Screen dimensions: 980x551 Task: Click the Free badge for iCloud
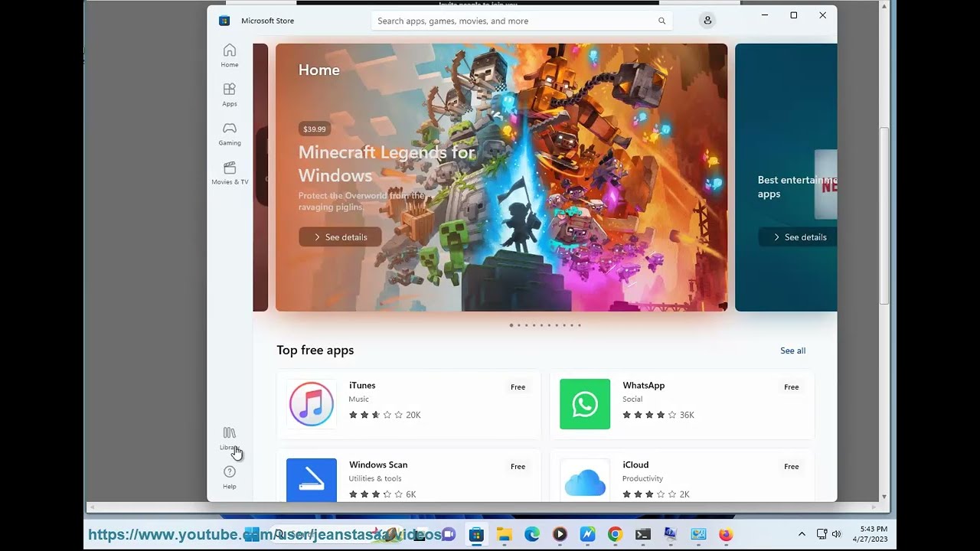[791, 467]
